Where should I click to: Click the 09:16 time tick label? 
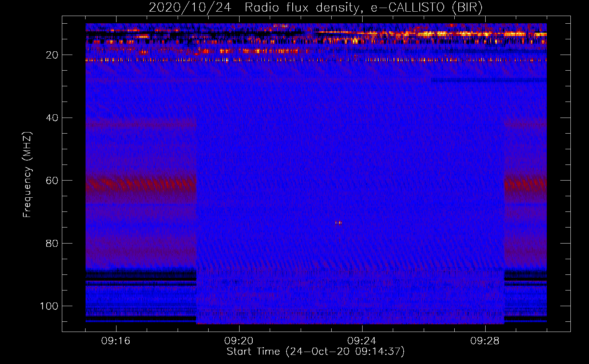pyautogui.click(x=116, y=341)
